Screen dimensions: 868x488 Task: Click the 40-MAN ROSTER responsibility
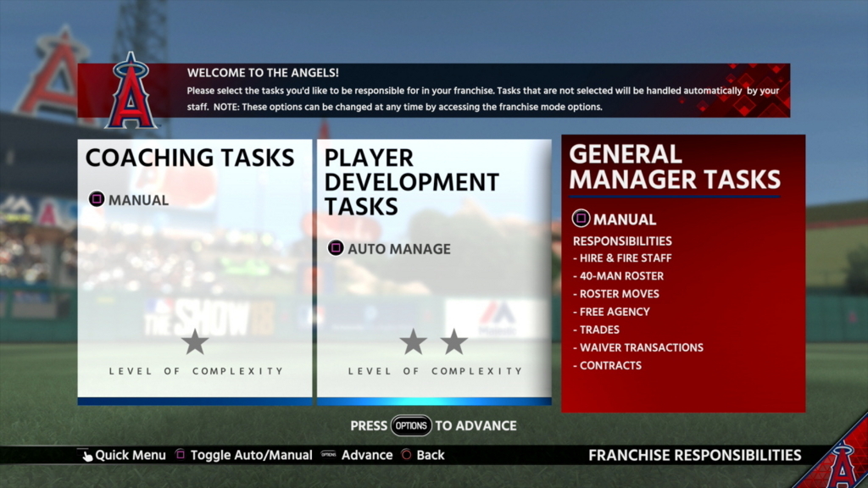coord(618,275)
